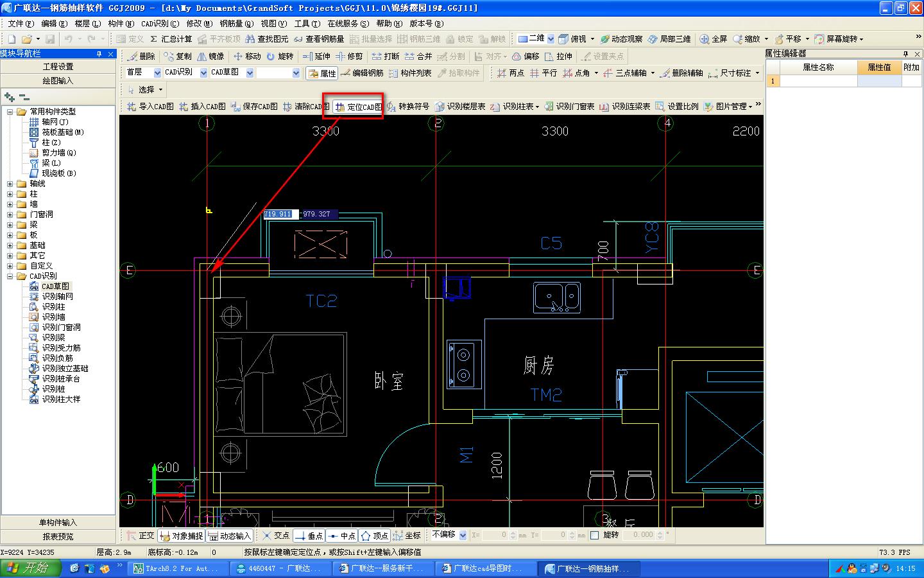Click the 平行 parallel axis tool
This screenshot has height=578, width=924.
[543, 73]
